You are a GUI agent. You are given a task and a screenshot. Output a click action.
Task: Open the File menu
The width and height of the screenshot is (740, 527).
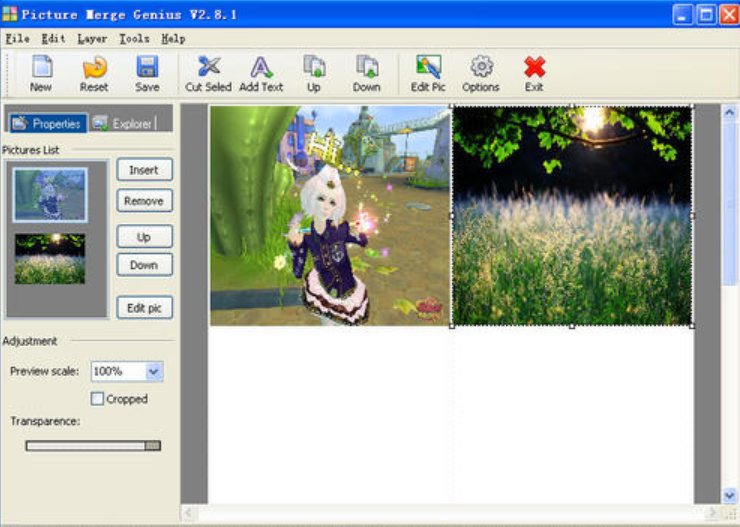[x=17, y=39]
